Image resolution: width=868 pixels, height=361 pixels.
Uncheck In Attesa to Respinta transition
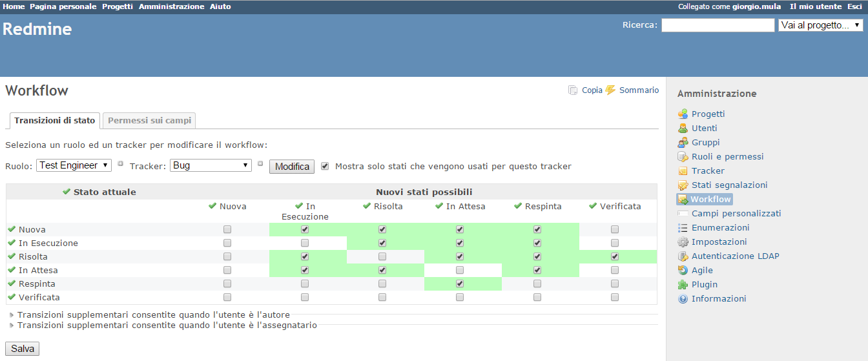pyautogui.click(x=537, y=270)
